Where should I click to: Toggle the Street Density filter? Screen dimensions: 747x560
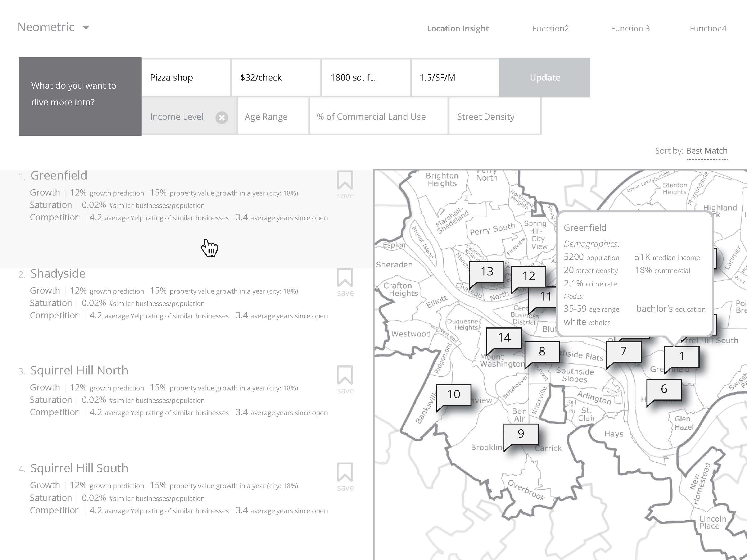pyautogui.click(x=494, y=117)
